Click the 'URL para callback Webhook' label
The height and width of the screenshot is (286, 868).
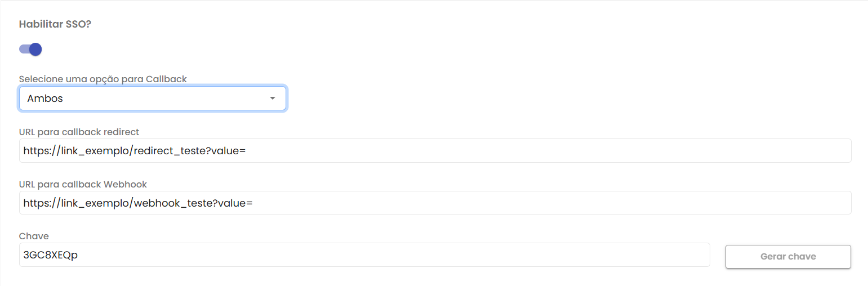click(x=83, y=184)
